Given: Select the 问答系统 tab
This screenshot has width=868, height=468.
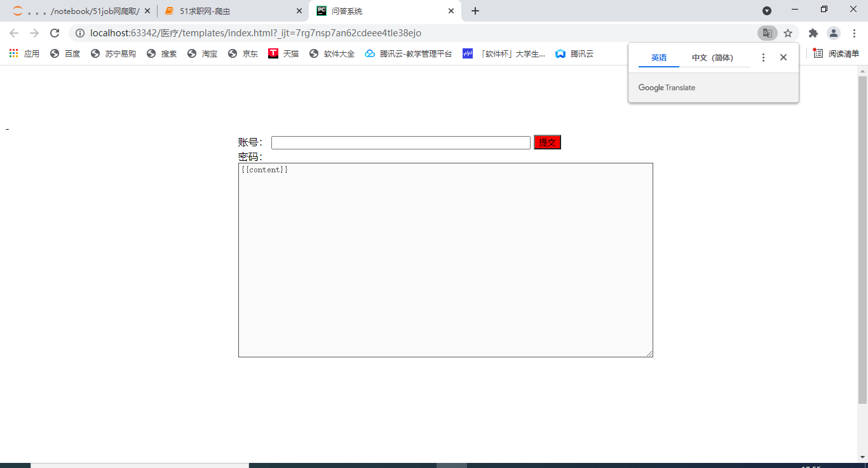Looking at the screenshot, I should pyautogui.click(x=384, y=11).
